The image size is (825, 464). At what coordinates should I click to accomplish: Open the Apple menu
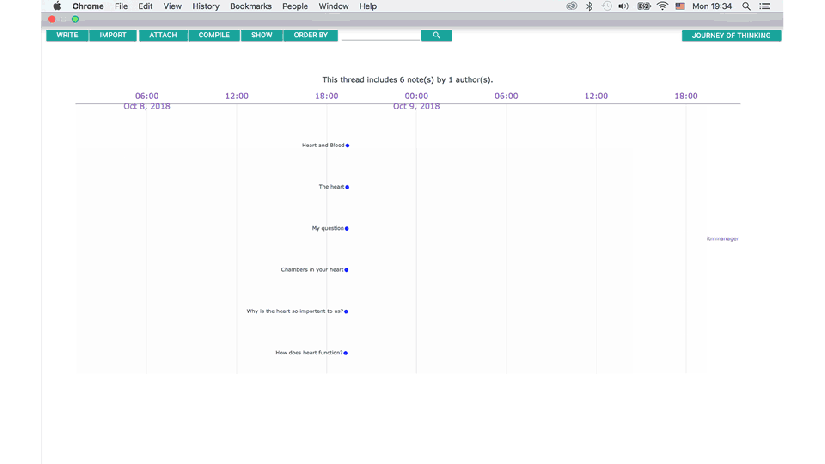(x=57, y=6)
